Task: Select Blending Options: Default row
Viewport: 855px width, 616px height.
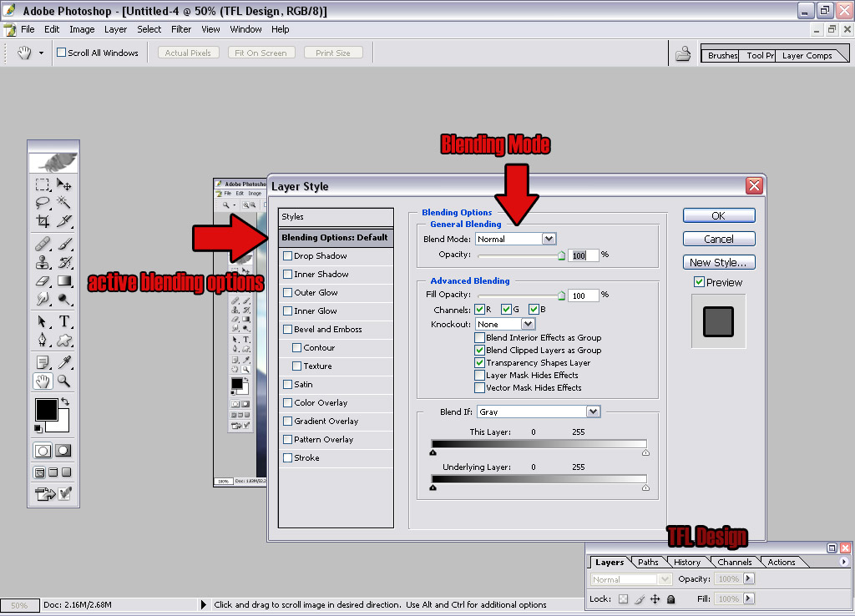Action: pos(336,238)
